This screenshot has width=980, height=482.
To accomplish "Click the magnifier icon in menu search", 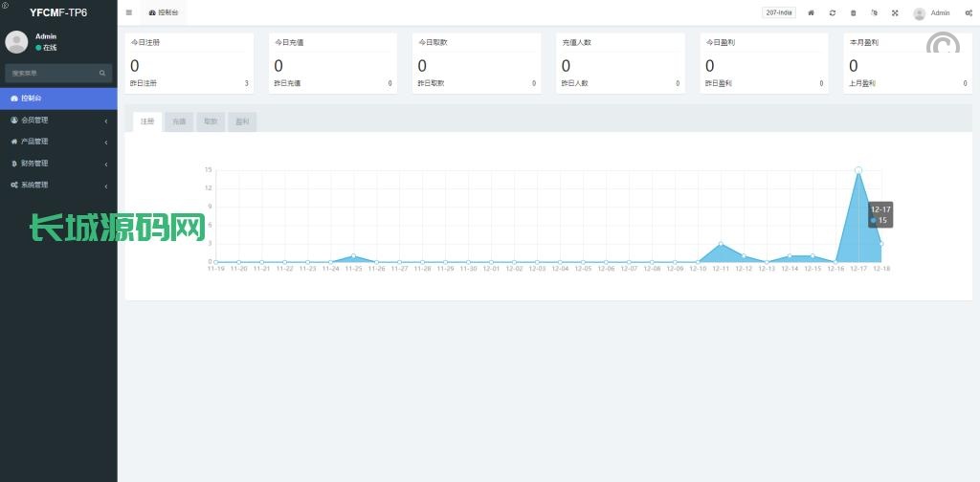I will (x=101, y=73).
